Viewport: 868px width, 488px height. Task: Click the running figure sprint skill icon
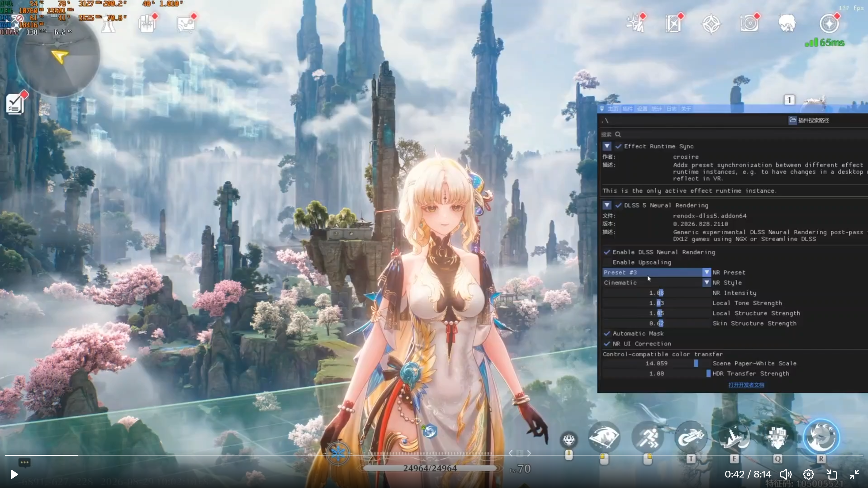point(648,437)
